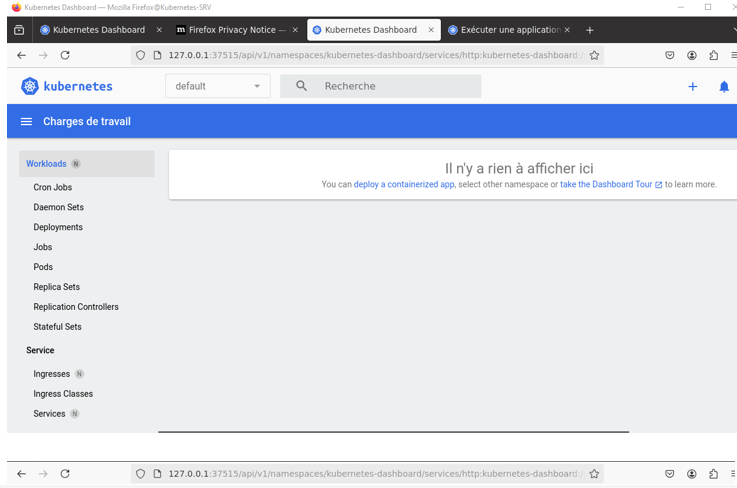Screen dimensions: 737x488
Task: Open Firefox extensions puzzle icon
Action: (x=713, y=56)
